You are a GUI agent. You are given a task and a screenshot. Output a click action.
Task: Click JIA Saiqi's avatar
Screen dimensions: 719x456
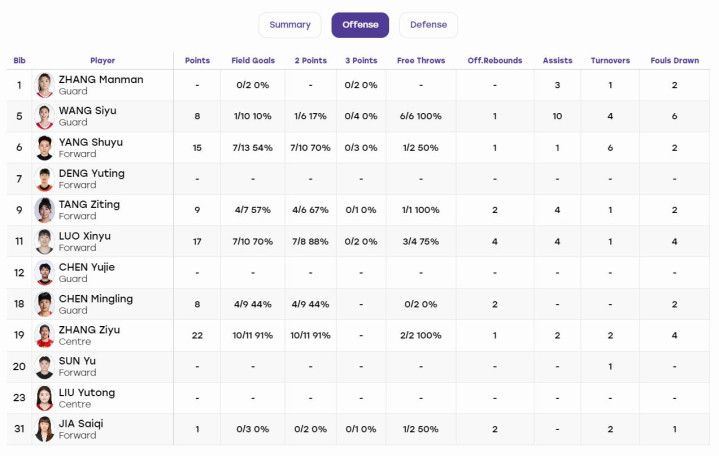point(44,429)
